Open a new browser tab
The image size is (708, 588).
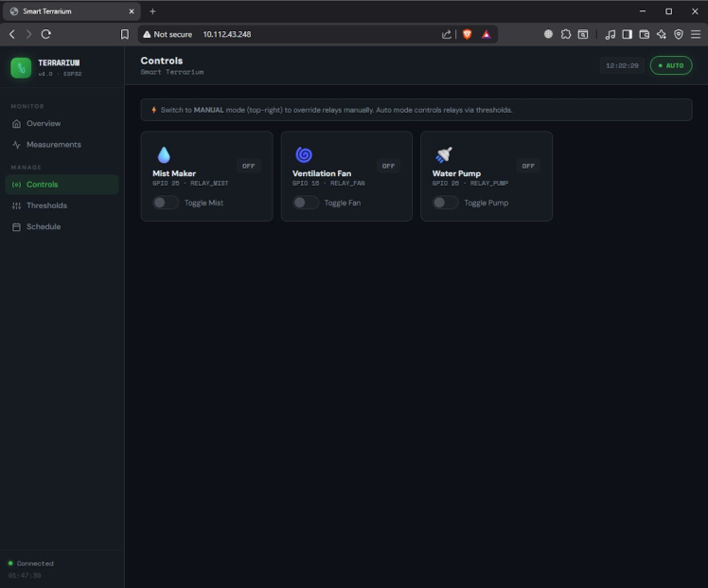click(152, 11)
